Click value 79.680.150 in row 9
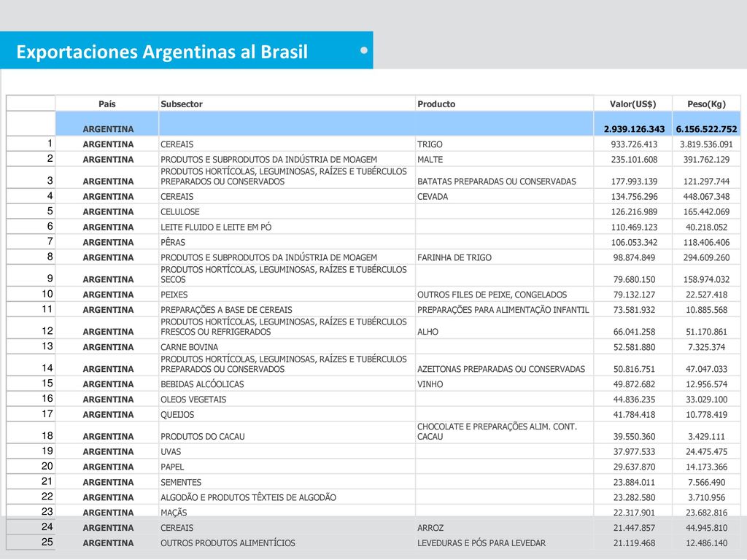 634,279
